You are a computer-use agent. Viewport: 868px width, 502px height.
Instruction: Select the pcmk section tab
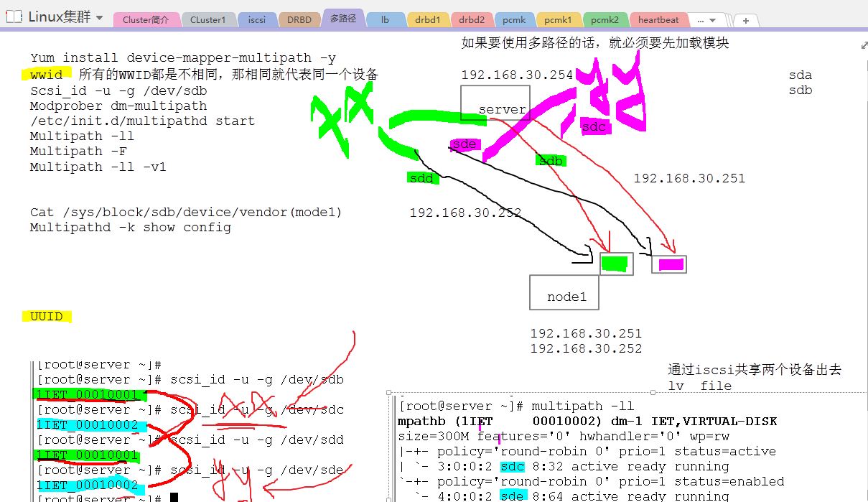coord(514,20)
